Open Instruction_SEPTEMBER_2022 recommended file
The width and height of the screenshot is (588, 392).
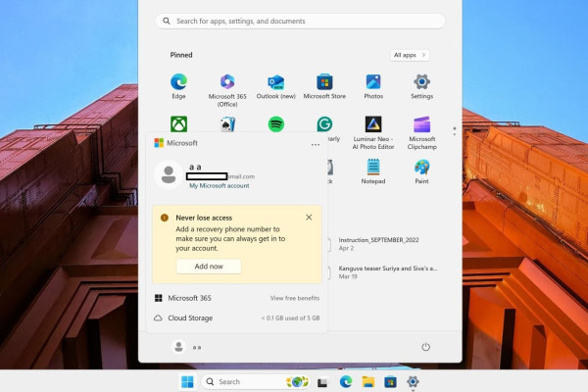[x=378, y=244]
